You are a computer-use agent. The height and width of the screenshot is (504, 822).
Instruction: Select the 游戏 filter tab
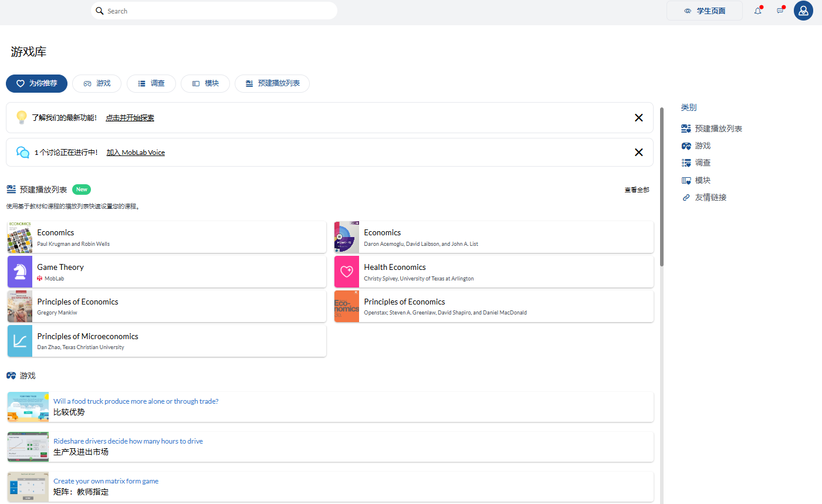pyautogui.click(x=97, y=83)
